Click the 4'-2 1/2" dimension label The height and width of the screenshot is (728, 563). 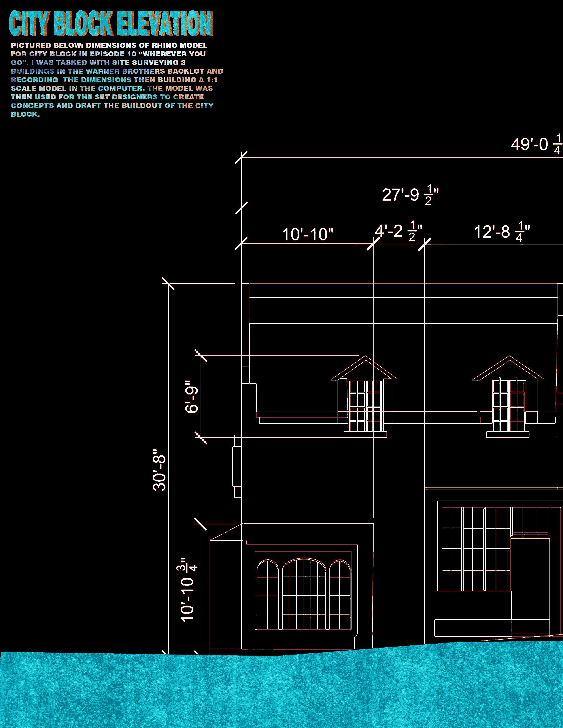(x=399, y=231)
